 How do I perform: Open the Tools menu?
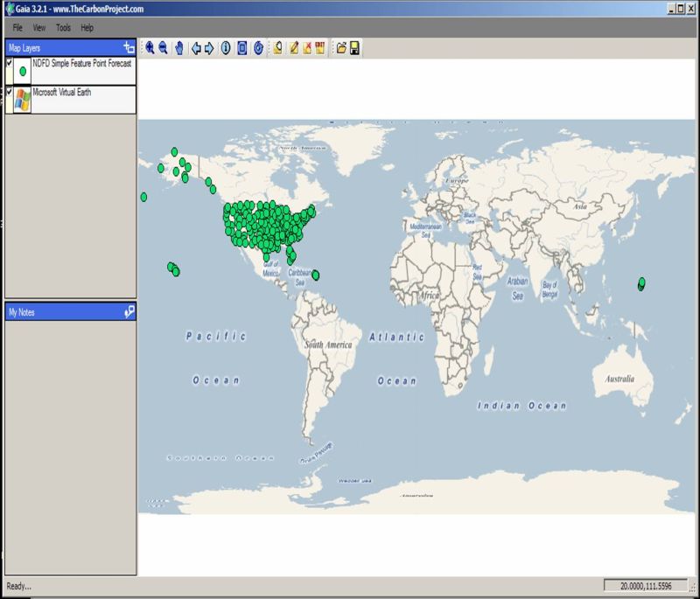(x=63, y=28)
